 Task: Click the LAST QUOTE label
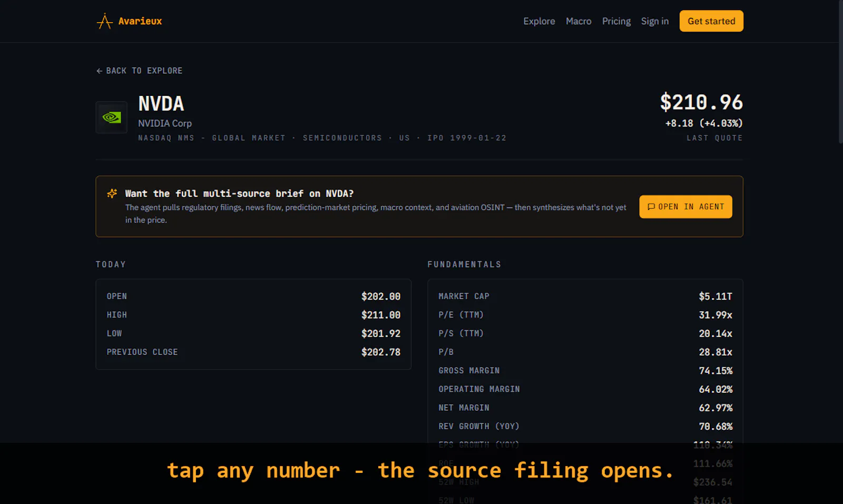(x=714, y=138)
